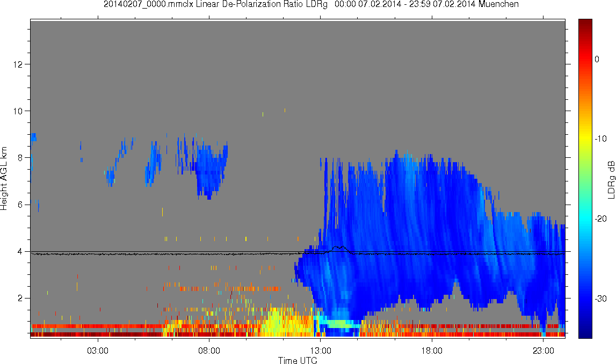Click the height label 10 on y-axis
Image resolution: width=616 pixels, height=364 pixels.
[17, 111]
